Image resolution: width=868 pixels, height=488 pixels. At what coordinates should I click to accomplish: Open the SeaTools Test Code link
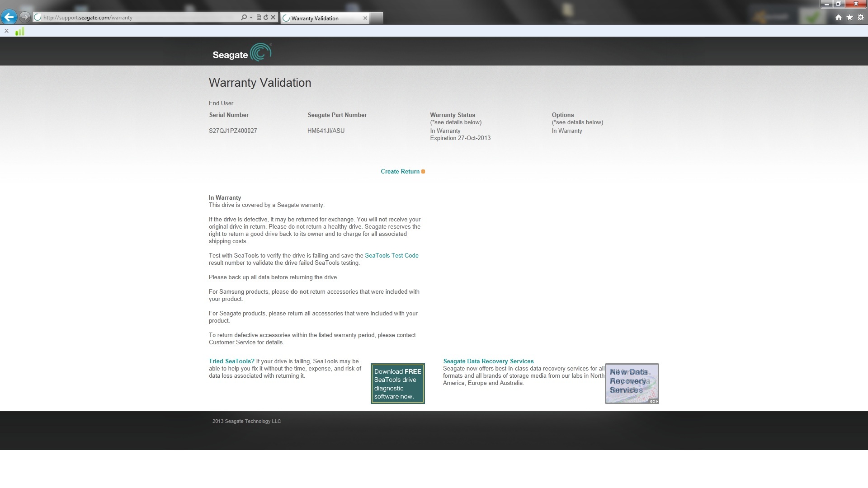coord(392,255)
